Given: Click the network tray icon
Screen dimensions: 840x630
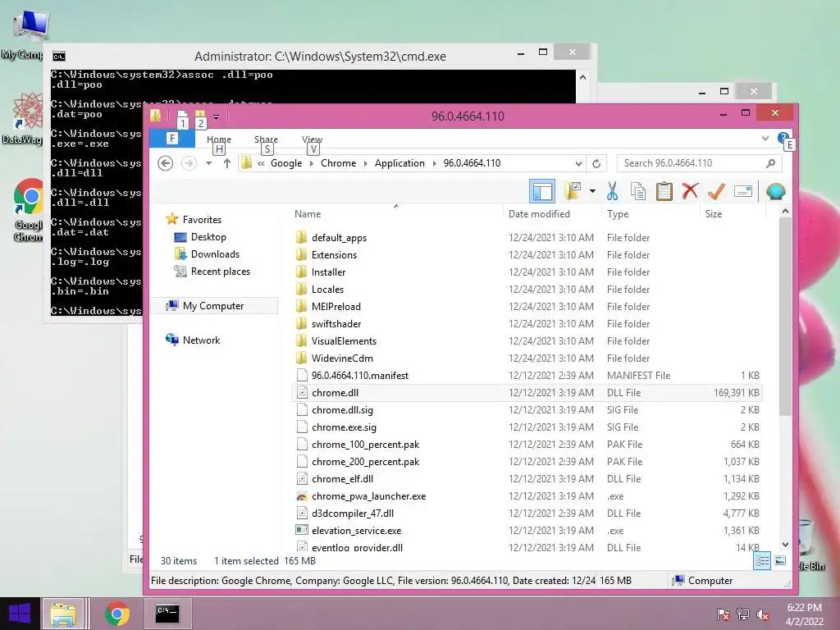Looking at the screenshot, I should coord(743,614).
